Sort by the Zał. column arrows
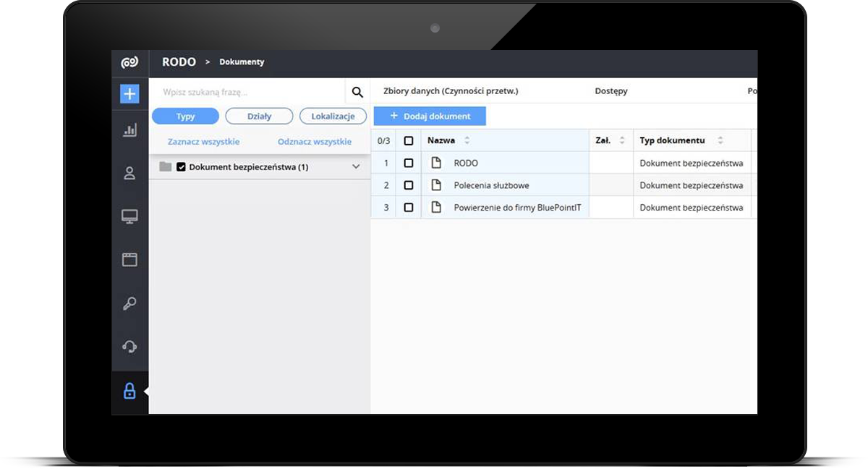 click(622, 140)
